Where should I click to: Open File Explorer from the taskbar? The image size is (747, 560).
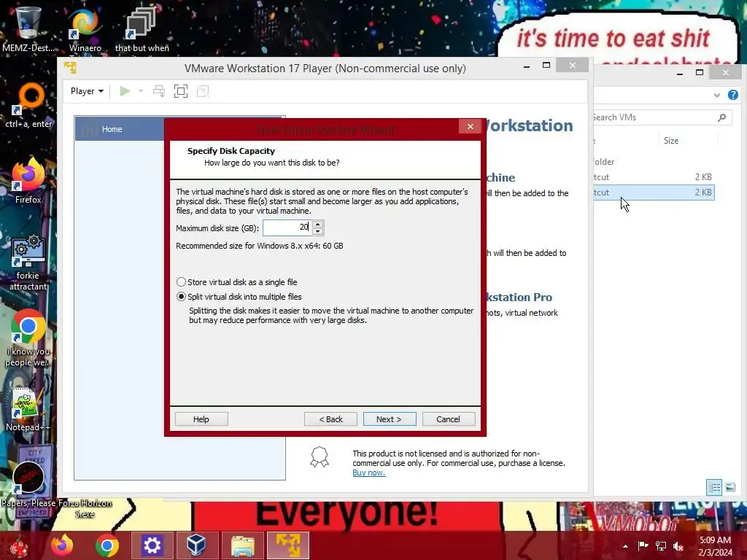(x=243, y=545)
